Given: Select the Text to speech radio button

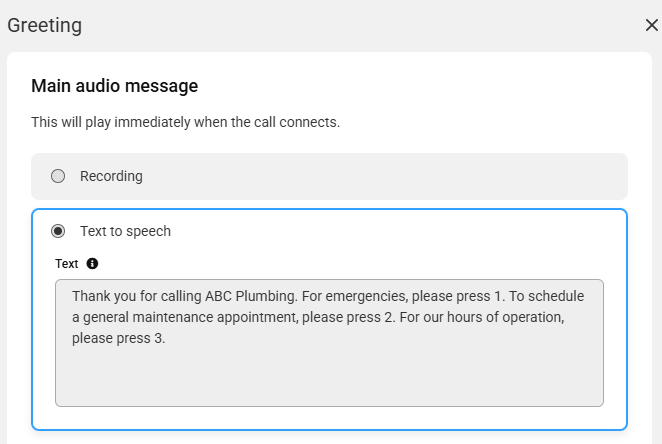Looking at the screenshot, I should 58,231.
